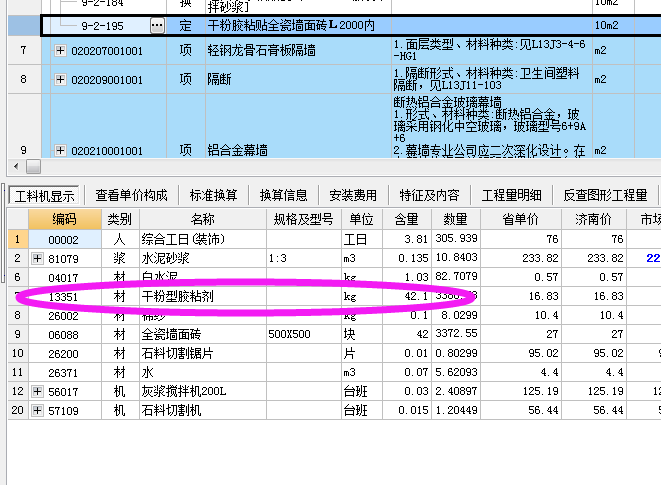Expand item 020207001001
The image size is (661, 485).
tap(60, 51)
